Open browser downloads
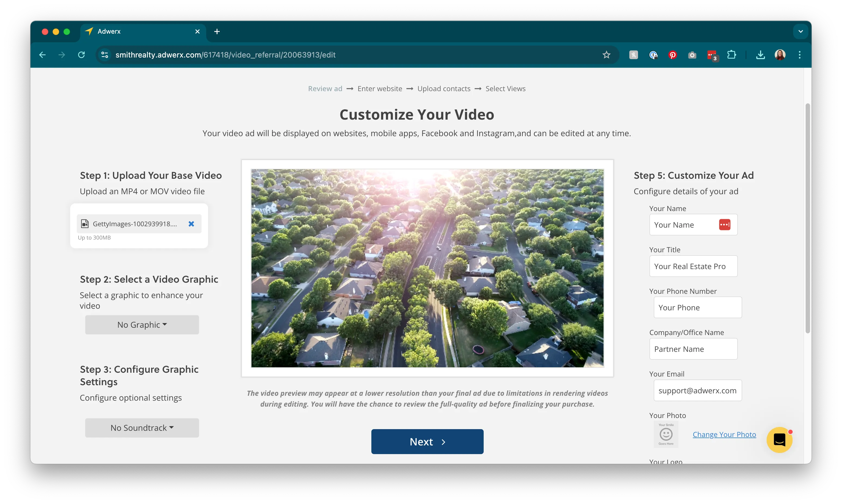Screen dimensions: 842x504 [761, 55]
